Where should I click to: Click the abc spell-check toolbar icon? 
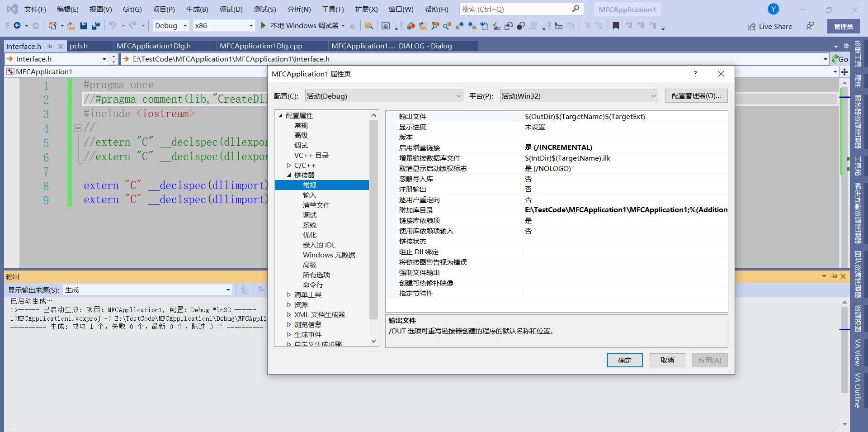click(x=496, y=26)
